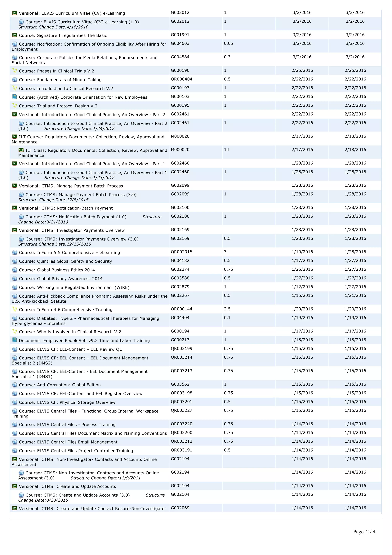Select Versional: CTMS: Manage Payment Batch Process row
Viewport: 392px width, 555px height.
pyautogui.click(x=71, y=186)
